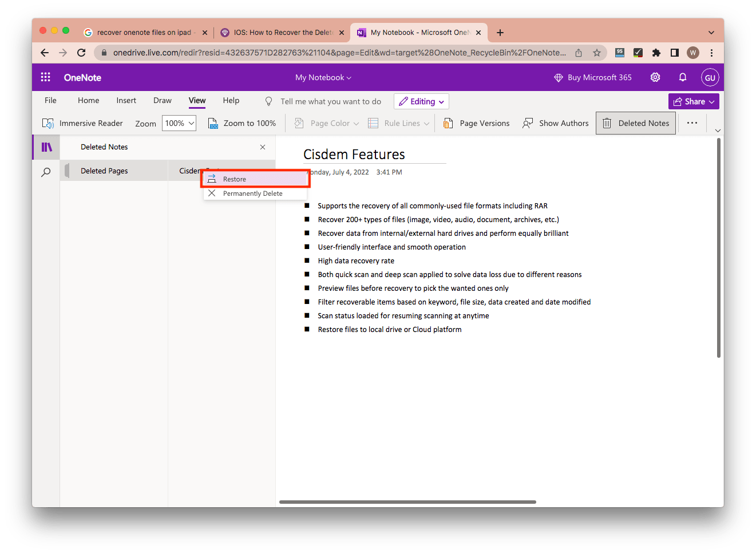Launch Immersive Reader
This screenshot has height=553, width=756.
click(83, 123)
